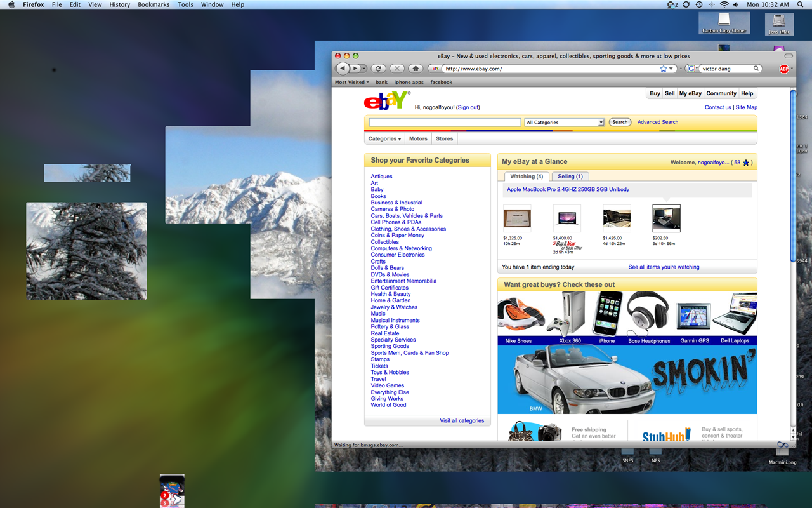Image resolution: width=812 pixels, height=508 pixels.
Task: Open the Apple MacBook Pro 2.4GHZ listing link
Action: (568, 189)
